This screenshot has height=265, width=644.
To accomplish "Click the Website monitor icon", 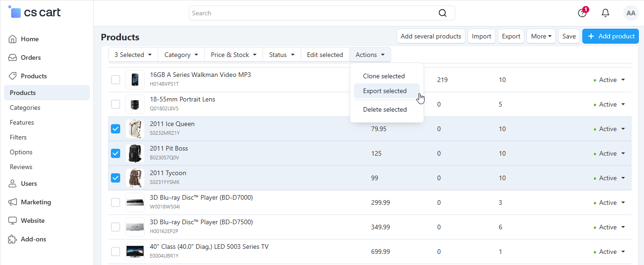I will tap(13, 221).
